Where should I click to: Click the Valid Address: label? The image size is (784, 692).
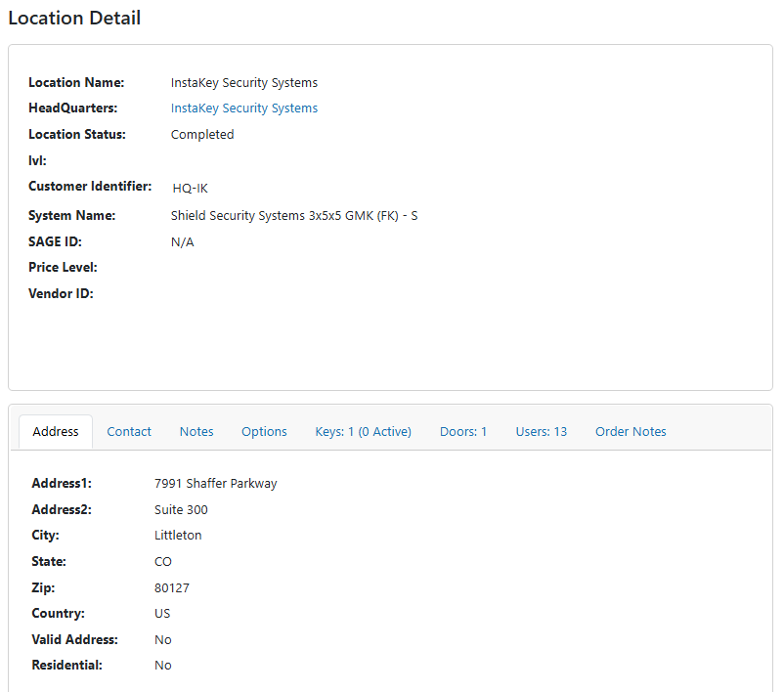click(x=74, y=639)
